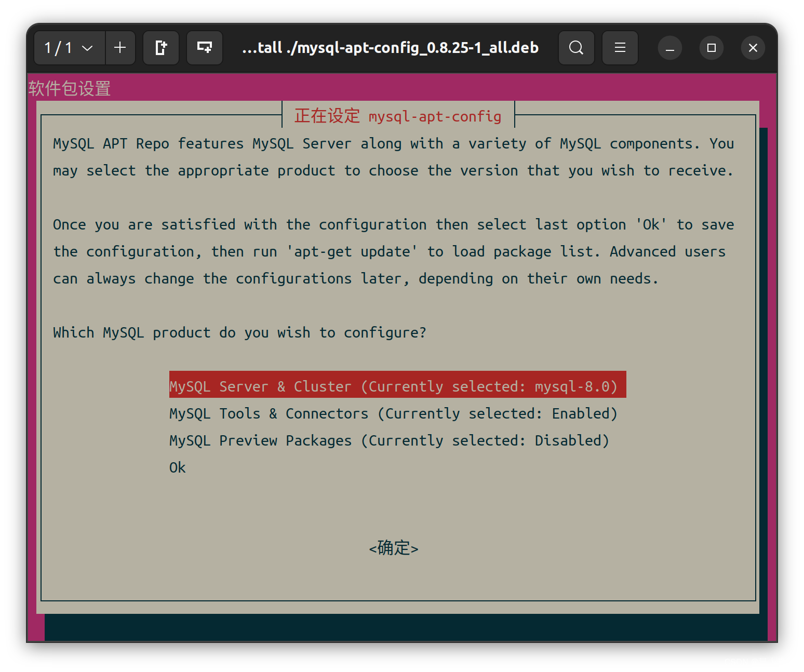This screenshot has width=804, height=672.
Task: Click the new window icon in header
Action: tap(161, 48)
